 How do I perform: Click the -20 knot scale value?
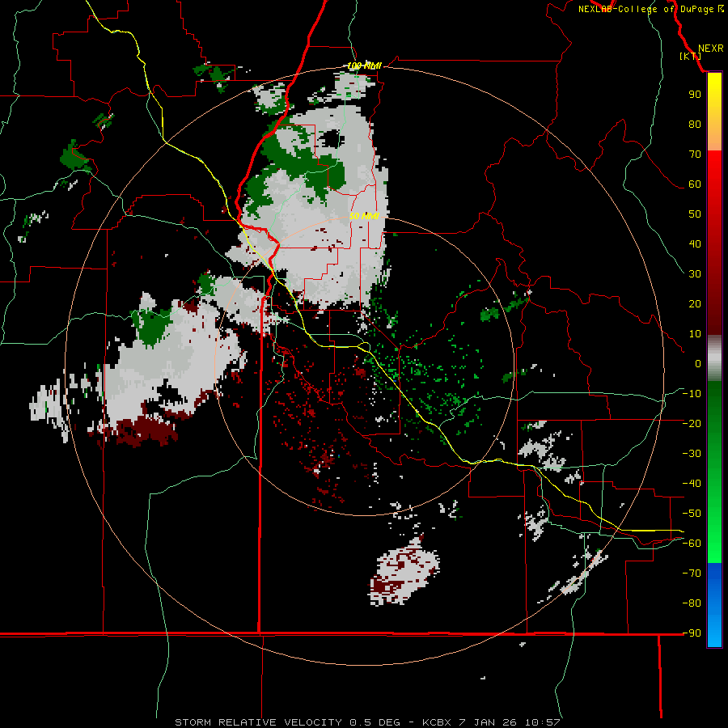tap(692, 423)
